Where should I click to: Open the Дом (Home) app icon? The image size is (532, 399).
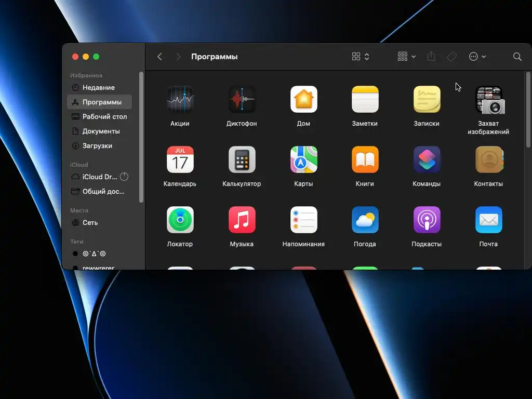303,99
